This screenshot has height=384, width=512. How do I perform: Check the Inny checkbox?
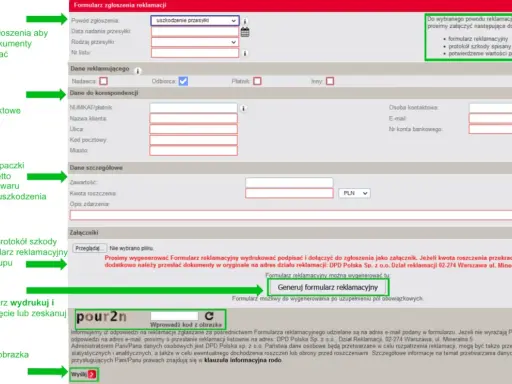[330, 81]
